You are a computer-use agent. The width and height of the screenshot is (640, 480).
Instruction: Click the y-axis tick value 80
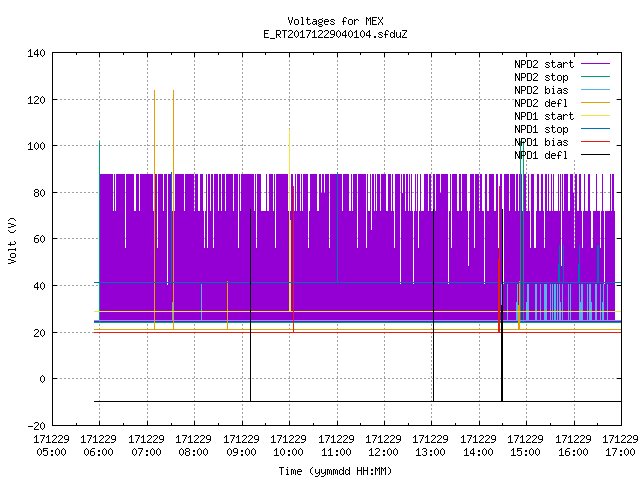(39, 193)
